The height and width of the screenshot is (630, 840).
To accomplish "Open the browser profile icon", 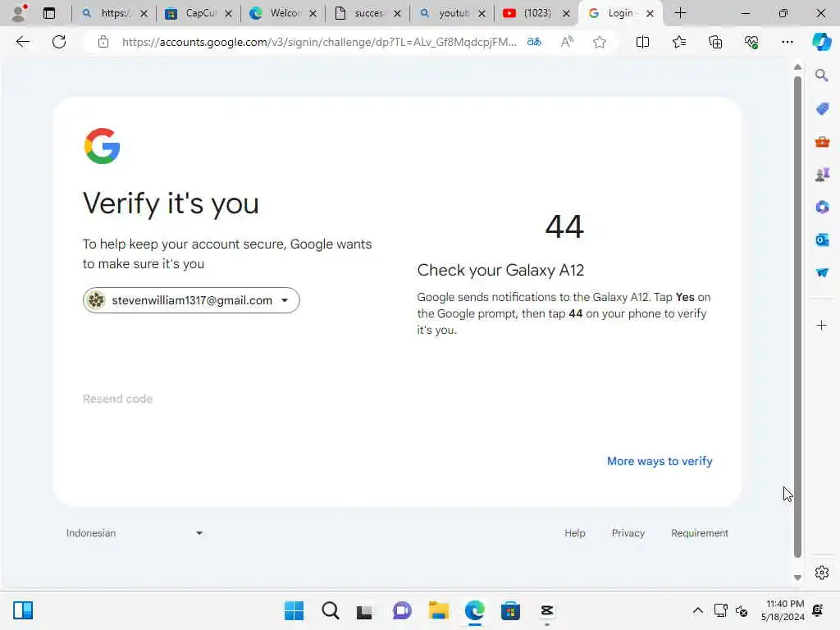I will [19, 13].
